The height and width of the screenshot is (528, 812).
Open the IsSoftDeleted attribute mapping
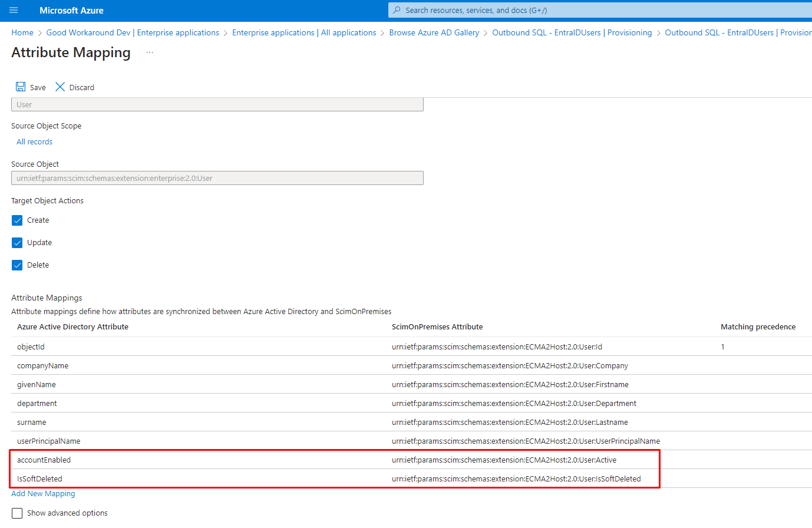tap(39, 479)
